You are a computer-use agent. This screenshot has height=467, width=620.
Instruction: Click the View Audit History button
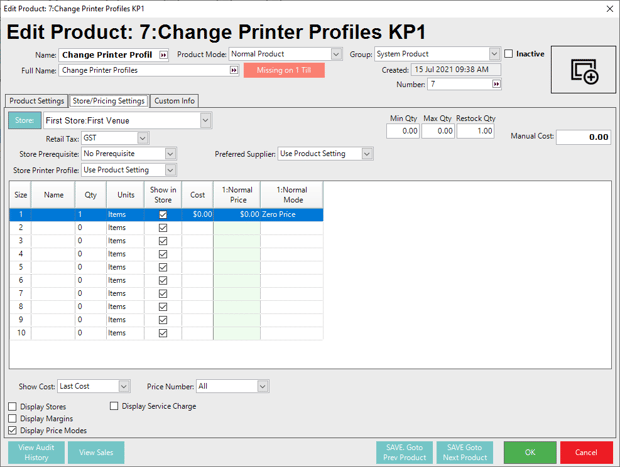tap(37, 452)
